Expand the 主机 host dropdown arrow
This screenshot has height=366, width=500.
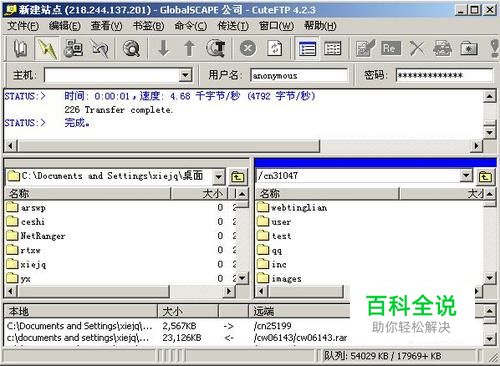(185, 75)
